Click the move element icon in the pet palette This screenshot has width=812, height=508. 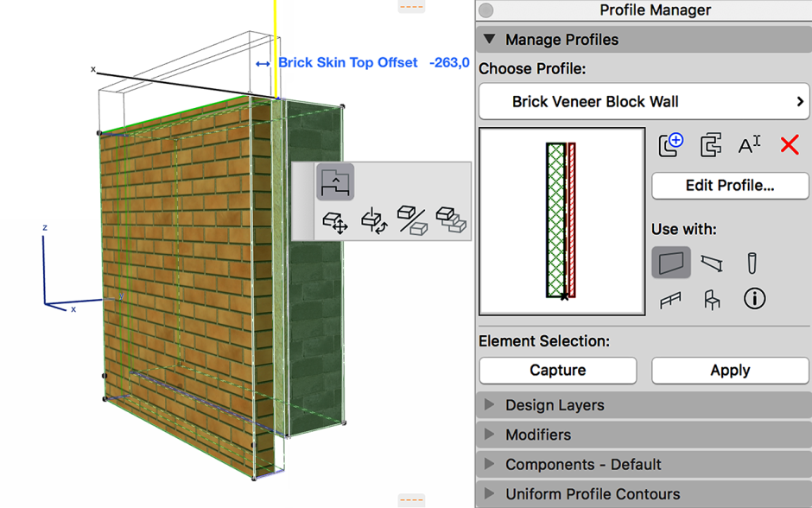pyautogui.click(x=335, y=222)
